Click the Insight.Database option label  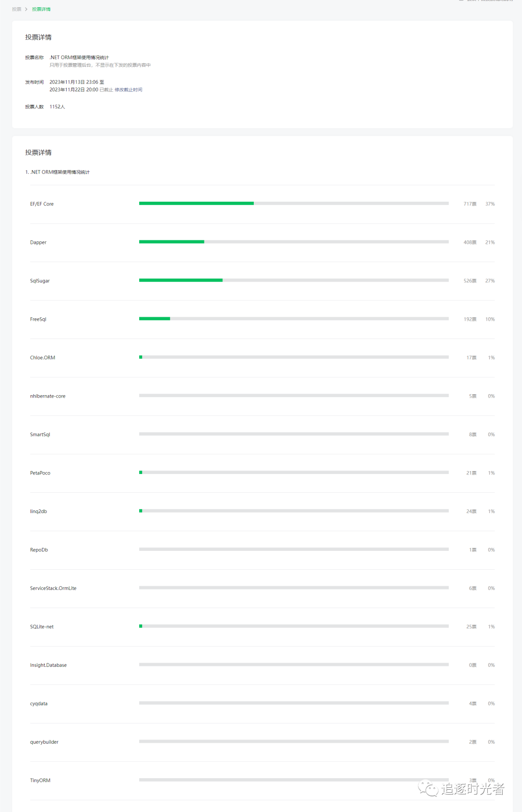pos(48,665)
